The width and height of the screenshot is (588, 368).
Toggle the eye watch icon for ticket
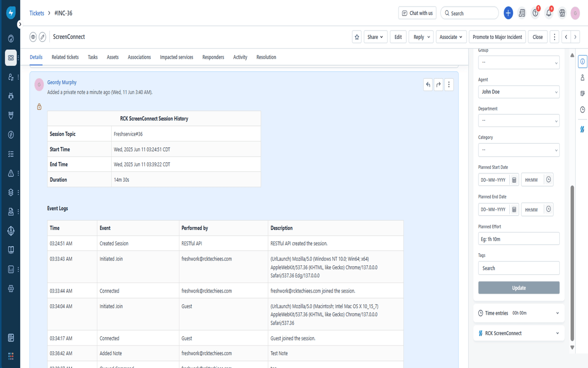pos(33,37)
